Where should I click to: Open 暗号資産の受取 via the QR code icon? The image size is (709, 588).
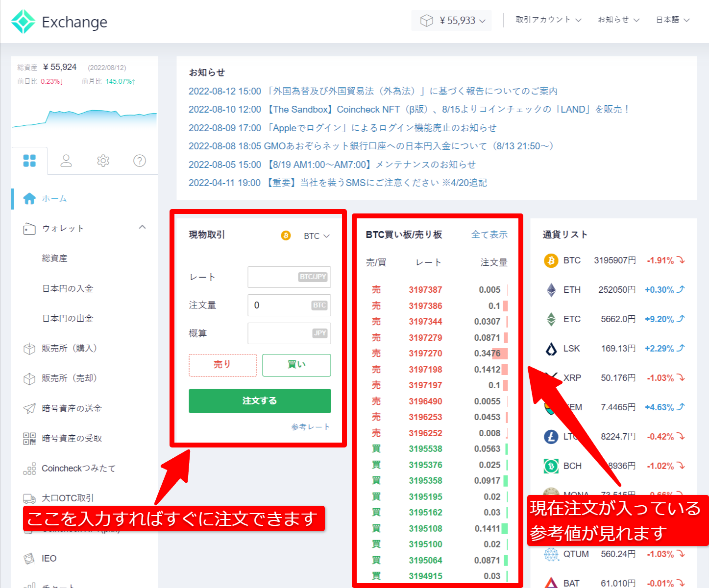pos(29,438)
